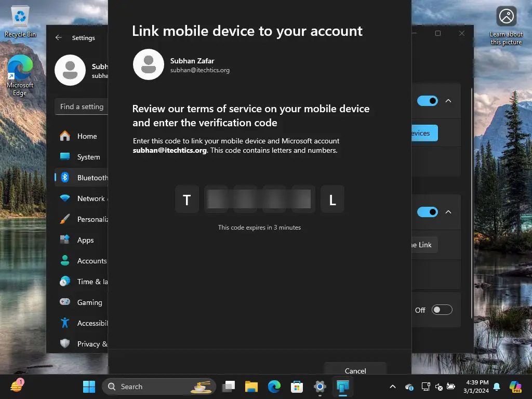Click the expiry text 'This code expires in 3 minutes'
Viewport: 532px width, 399px height.
pos(260,228)
